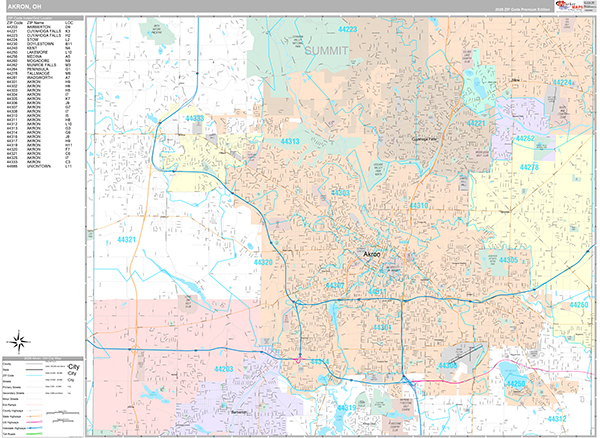Select the TALLMADGE row in the ZIP index
The height and width of the screenshot is (438, 600).
coord(39,73)
